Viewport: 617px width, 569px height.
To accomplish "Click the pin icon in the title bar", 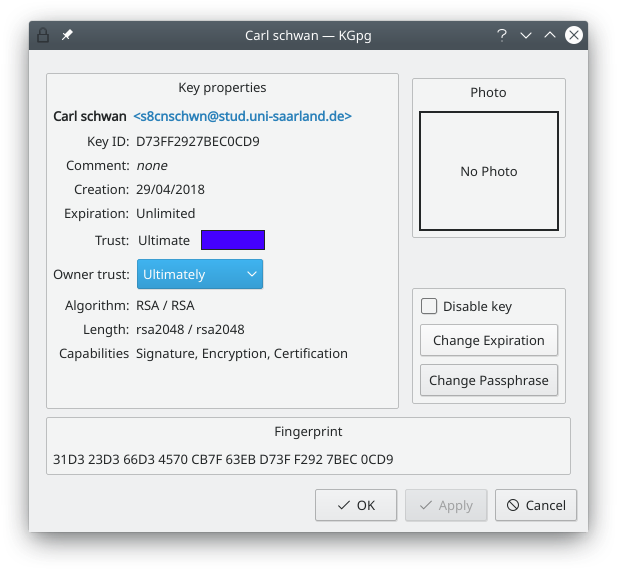I will 67,35.
